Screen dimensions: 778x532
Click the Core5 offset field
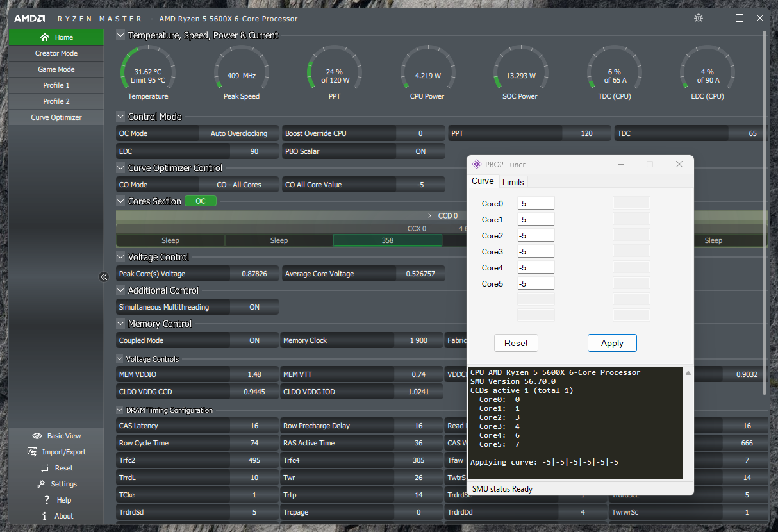536,283
